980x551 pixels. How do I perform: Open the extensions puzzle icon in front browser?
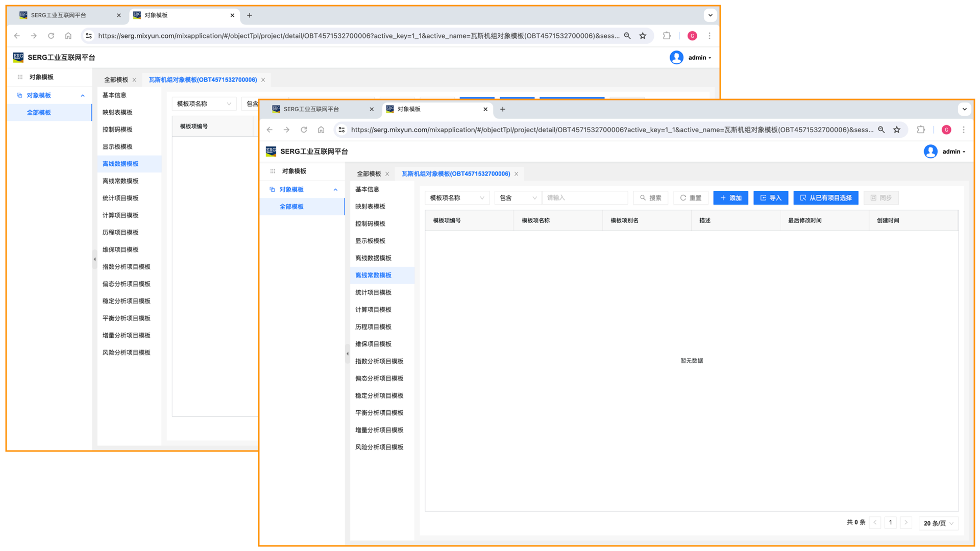[x=921, y=130]
